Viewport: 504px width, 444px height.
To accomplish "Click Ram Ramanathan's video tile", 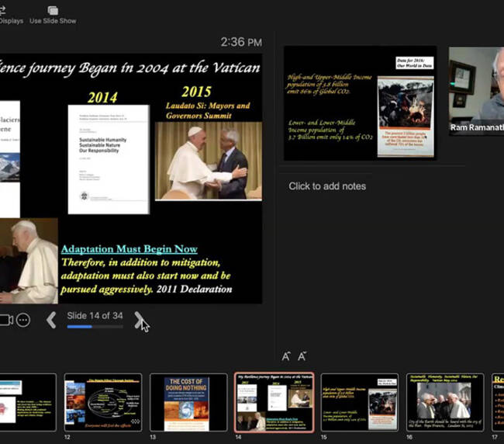I will tap(476, 91).
